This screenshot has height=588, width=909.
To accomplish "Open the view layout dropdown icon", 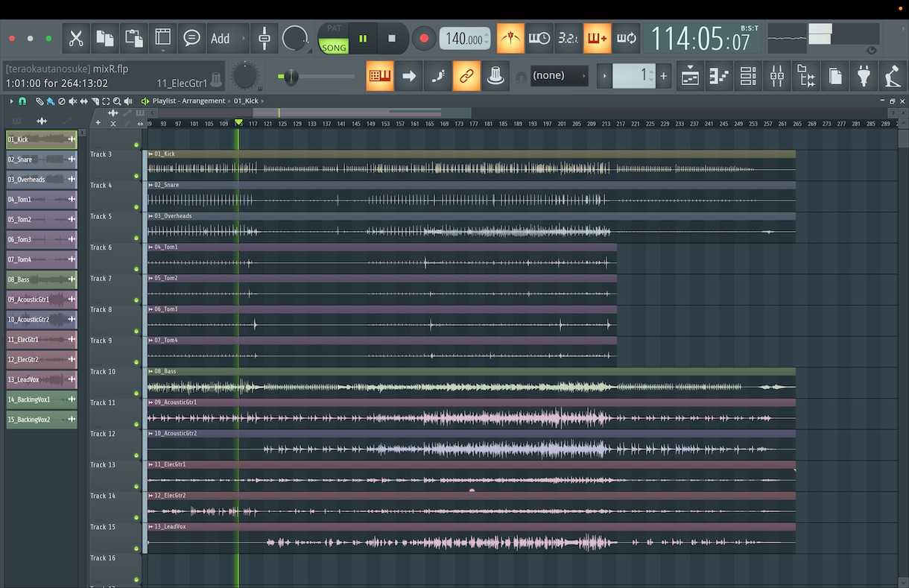I will pyautogui.click(x=162, y=38).
